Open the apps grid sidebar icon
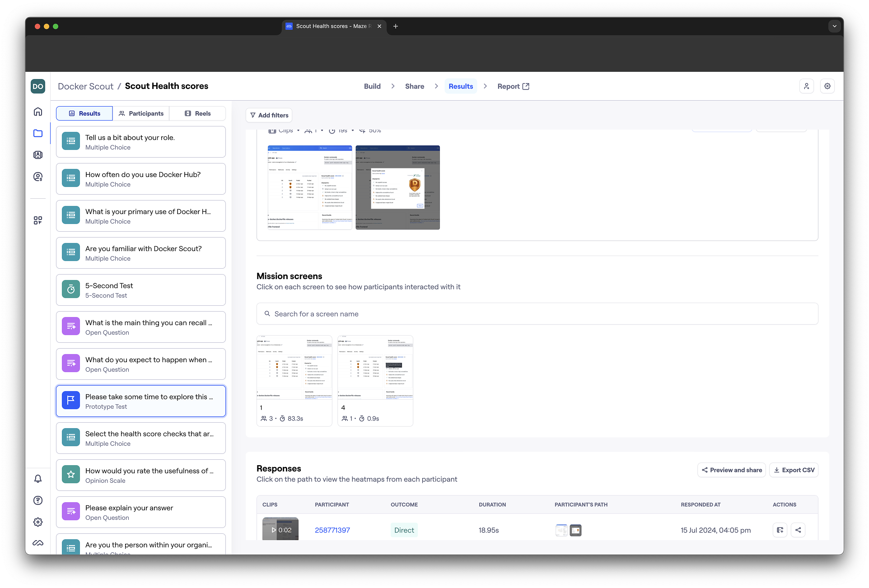Viewport: 869px width, 588px height. coord(38,220)
